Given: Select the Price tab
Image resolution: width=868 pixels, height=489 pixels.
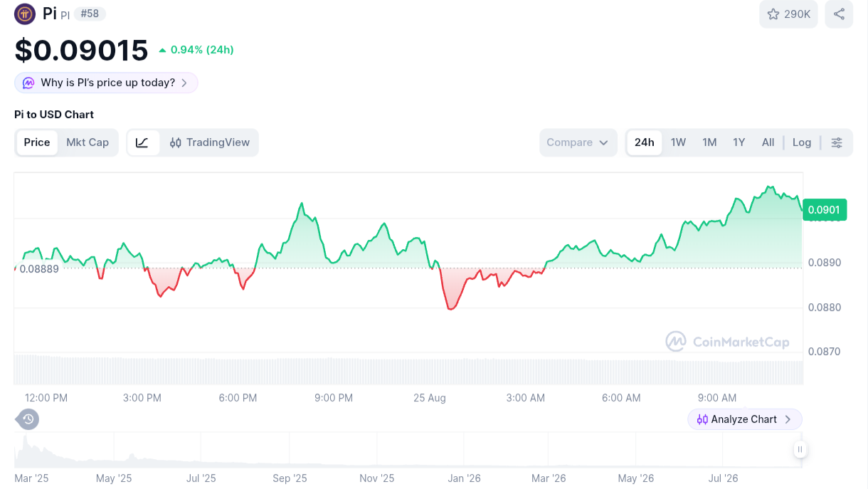Looking at the screenshot, I should pos(37,142).
